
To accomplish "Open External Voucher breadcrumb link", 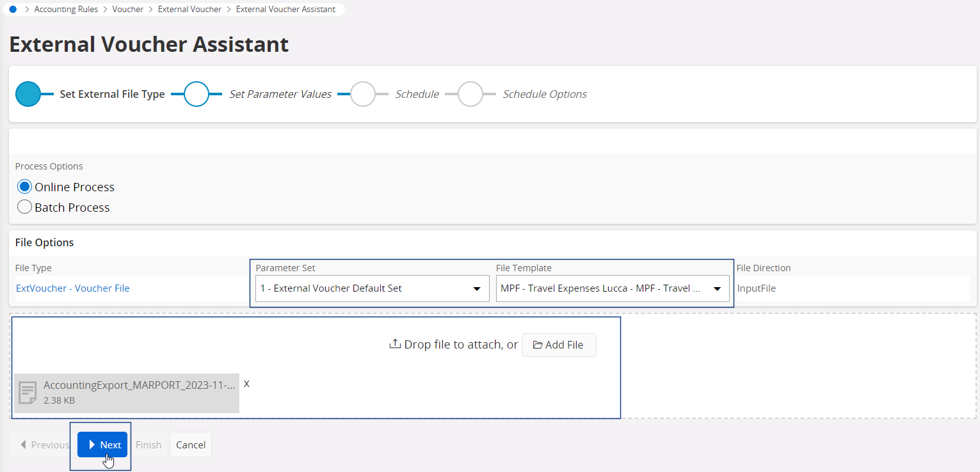I will (189, 10).
